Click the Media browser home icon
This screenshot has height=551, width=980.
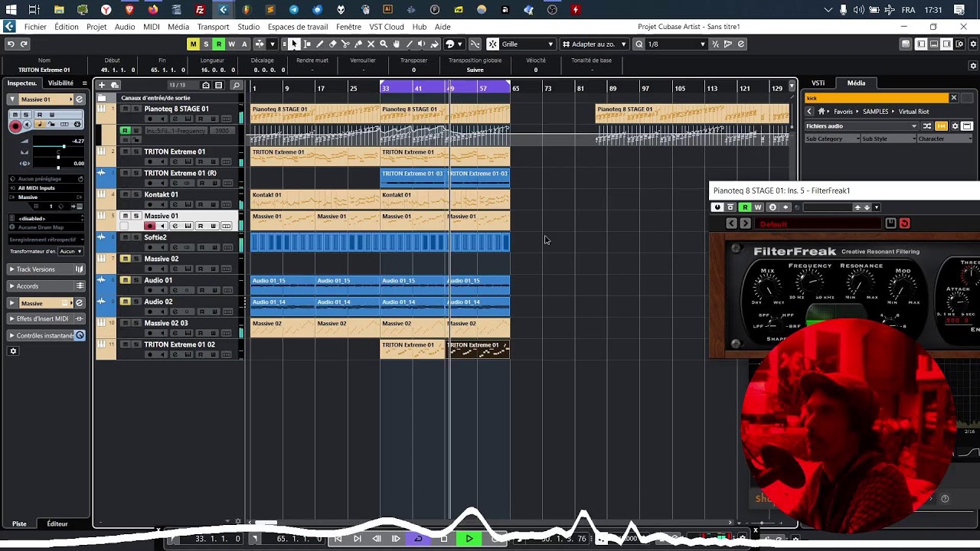coord(822,112)
